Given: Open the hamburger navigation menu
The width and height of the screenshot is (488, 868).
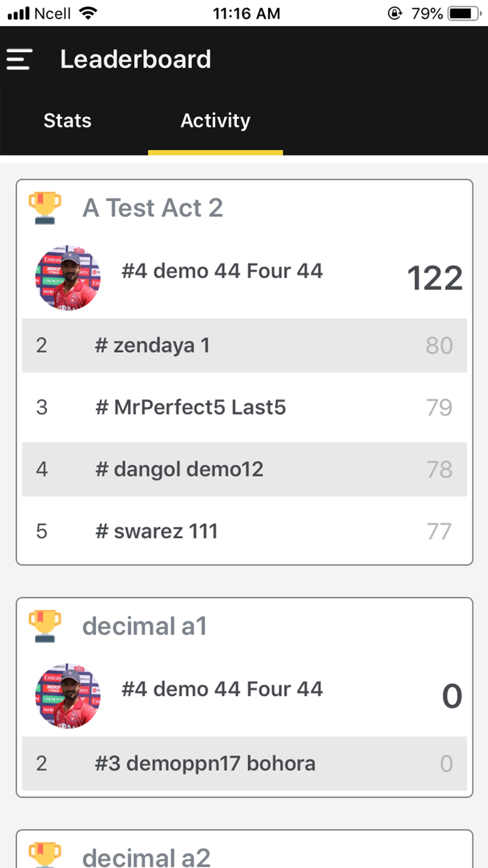Looking at the screenshot, I should (20, 59).
